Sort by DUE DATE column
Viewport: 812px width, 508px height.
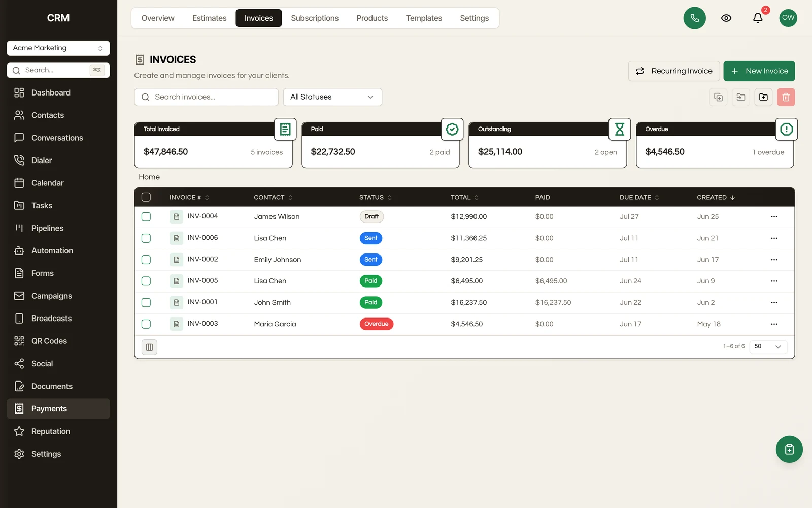[x=639, y=197]
